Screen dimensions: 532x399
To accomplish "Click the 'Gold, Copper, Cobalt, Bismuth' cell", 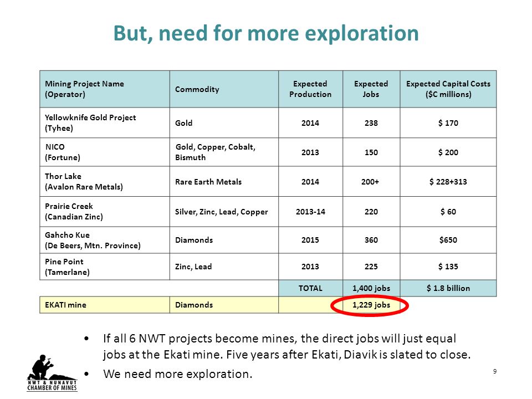I will 224,152.
